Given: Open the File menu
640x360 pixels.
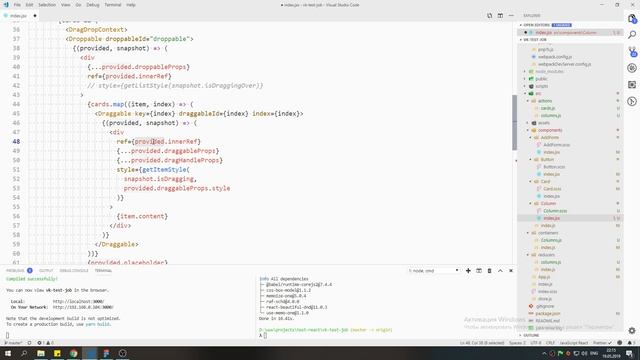Looking at the screenshot, I should (17, 5).
